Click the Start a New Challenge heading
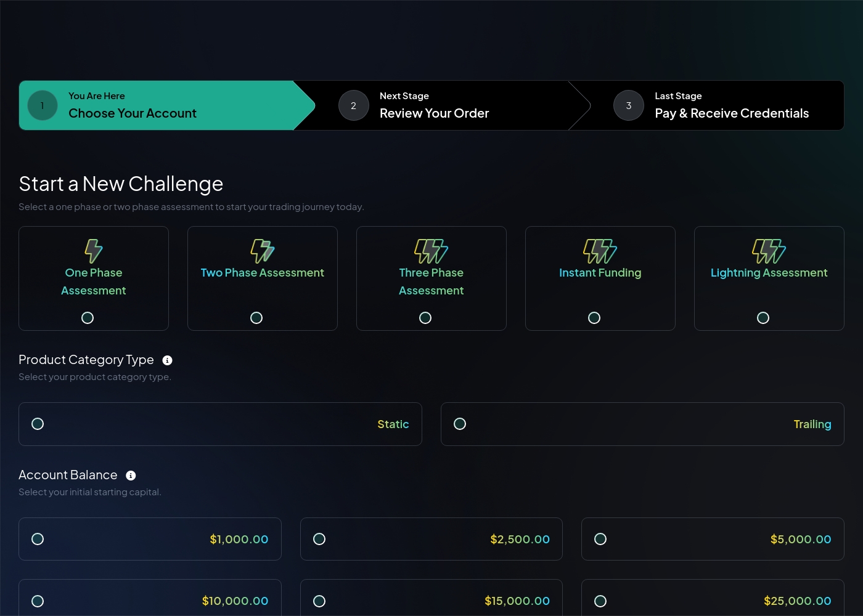The image size is (863, 616). click(x=121, y=184)
